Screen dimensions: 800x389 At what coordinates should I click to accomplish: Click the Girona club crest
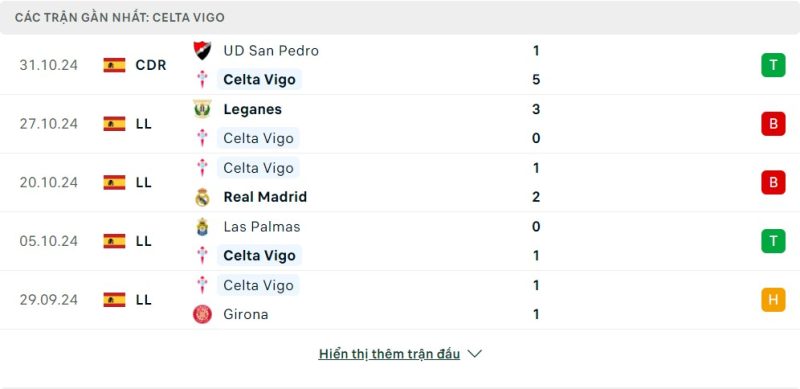click(x=202, y=314)
